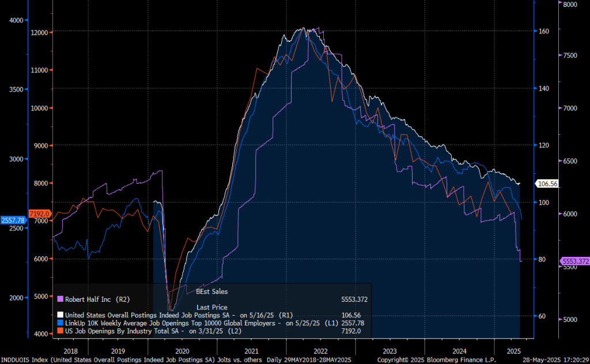The image size is (590, 364).
Task: Click the white Indeed Job Postings legend marker
Action: click(x=60, y=315)
